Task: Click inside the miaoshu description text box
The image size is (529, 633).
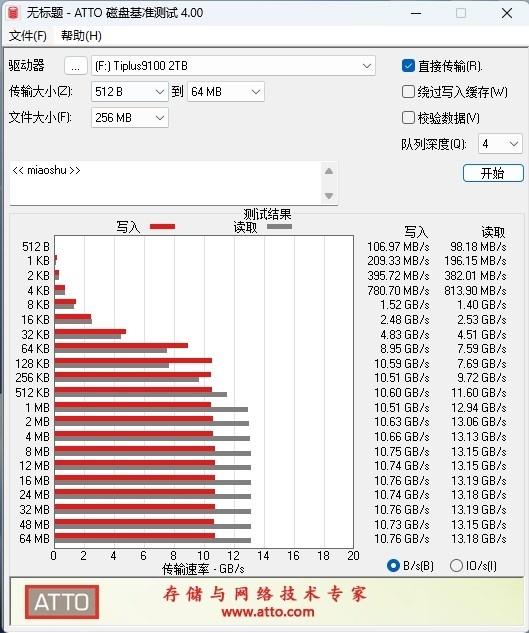Action: click(166, 183)
